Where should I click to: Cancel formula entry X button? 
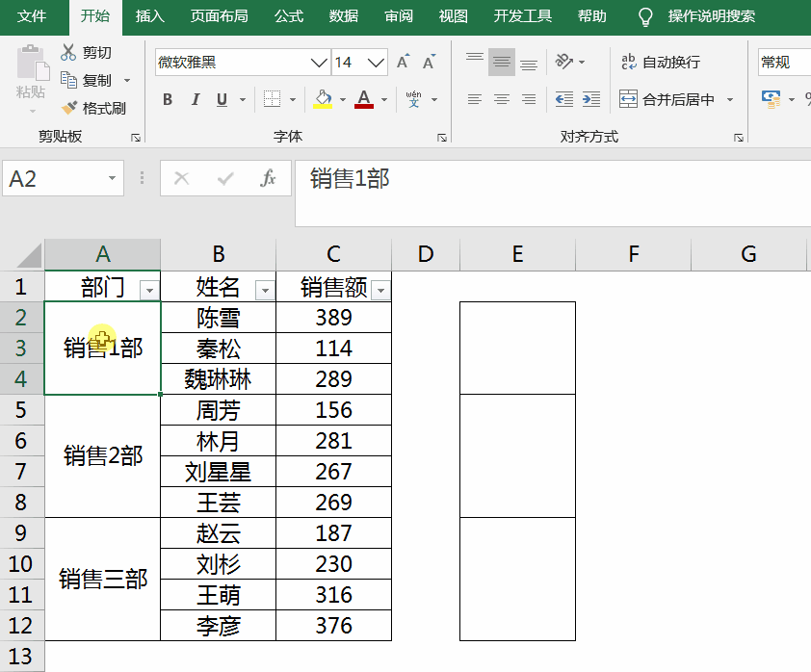(x=181, y=178)
